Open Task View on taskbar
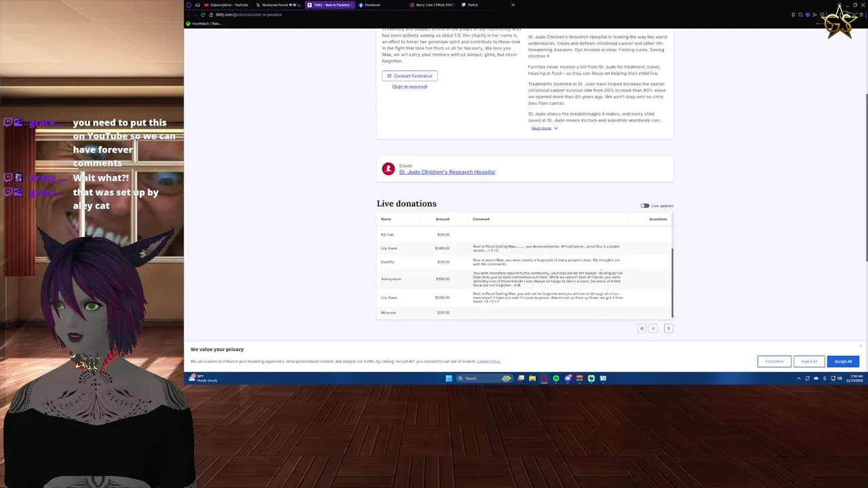868x488 pixels. point(521,378)
